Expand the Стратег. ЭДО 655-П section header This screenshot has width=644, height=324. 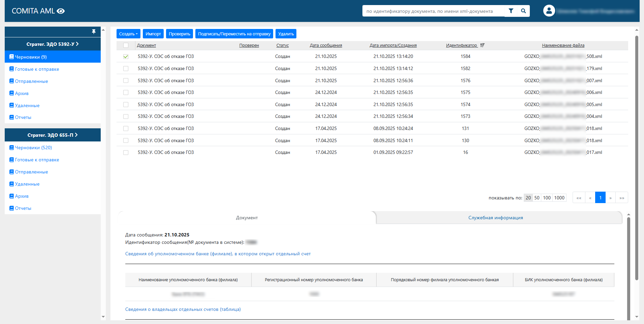pyautogui.click(x=53, y=135)
